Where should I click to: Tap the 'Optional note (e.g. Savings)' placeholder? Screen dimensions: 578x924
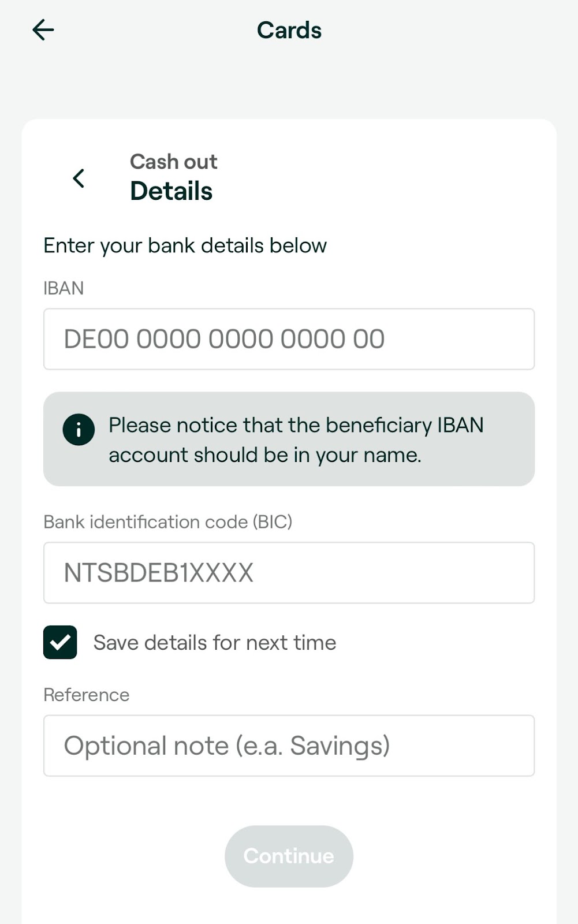227,746
